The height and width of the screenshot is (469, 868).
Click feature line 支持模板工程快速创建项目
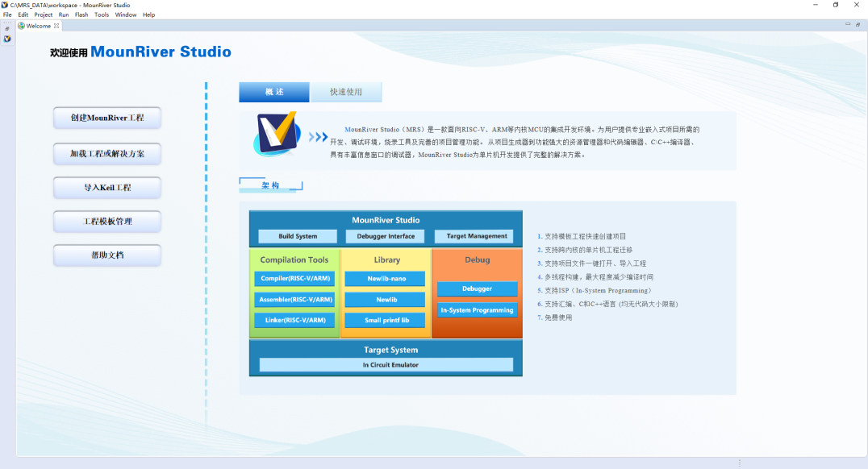582,236
